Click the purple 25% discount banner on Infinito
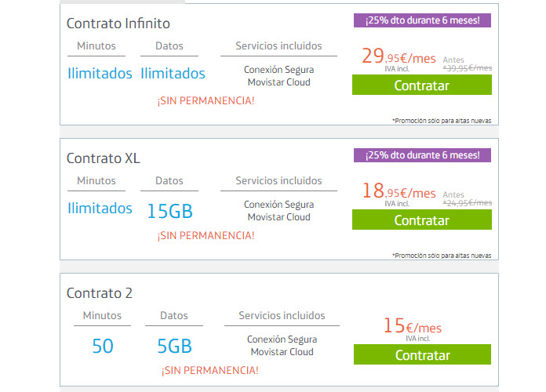 422,20
